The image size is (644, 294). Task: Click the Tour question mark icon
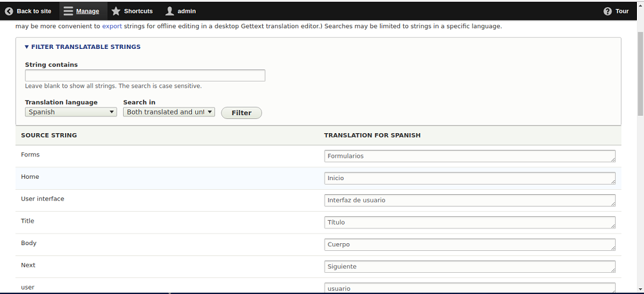click(x=607, y=11)
